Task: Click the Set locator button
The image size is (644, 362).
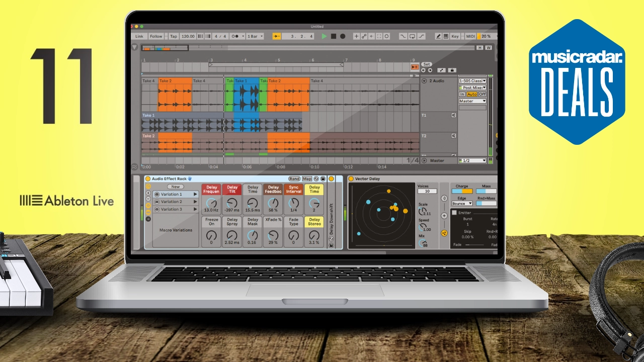Action: tap(427, 64)
